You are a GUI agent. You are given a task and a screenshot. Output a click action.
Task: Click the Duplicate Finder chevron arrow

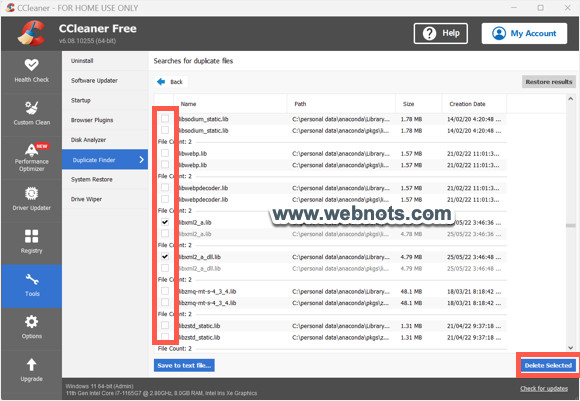(x=141, y=159)
